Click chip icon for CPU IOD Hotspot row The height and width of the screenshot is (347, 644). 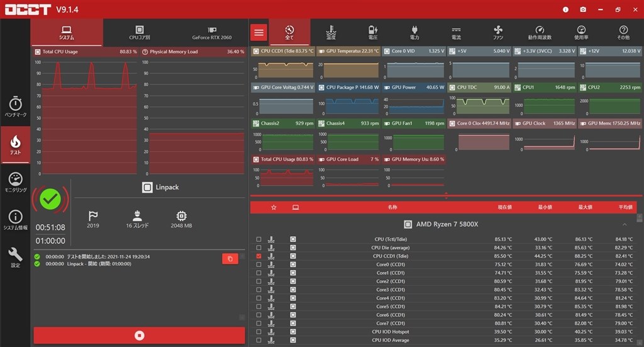point(293,331)
